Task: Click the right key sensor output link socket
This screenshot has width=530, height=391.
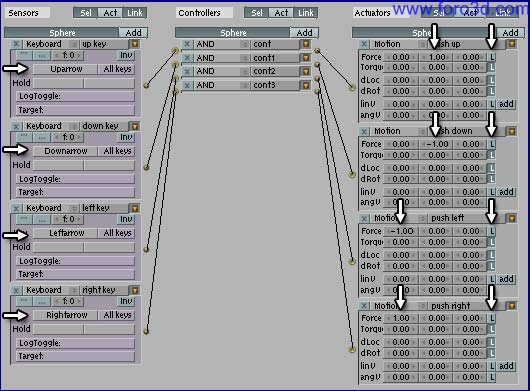Action: point(146,331)
